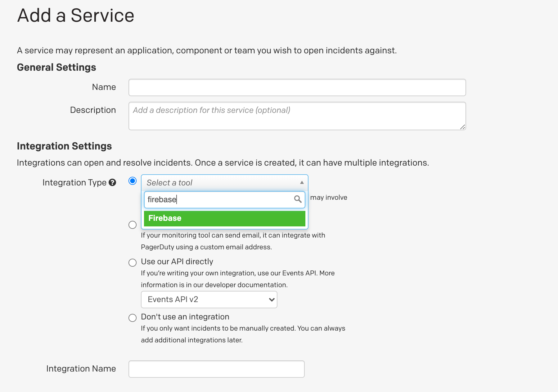Open the Events API v2 dropdown
Viewport: 558px width, 392px height.
click(x=209, y=300)
